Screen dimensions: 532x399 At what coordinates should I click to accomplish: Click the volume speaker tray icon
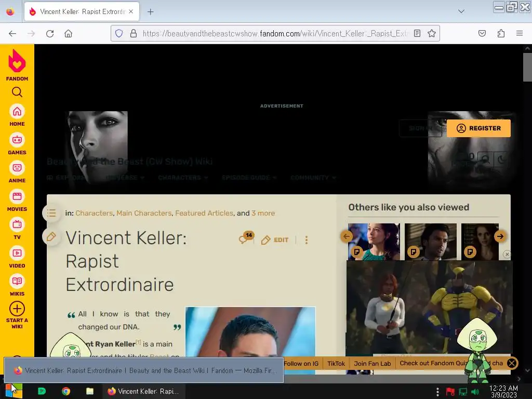[x=476, y=392]
